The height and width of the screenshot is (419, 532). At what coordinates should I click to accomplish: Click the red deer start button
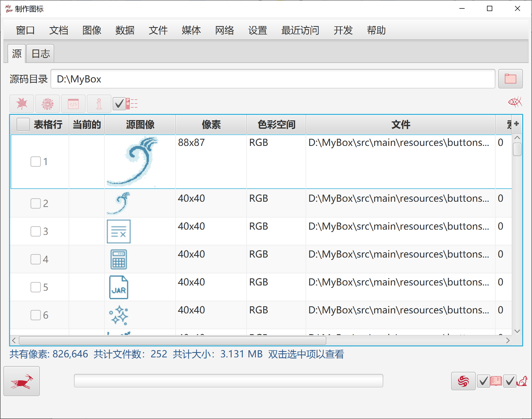click(22, 381)
